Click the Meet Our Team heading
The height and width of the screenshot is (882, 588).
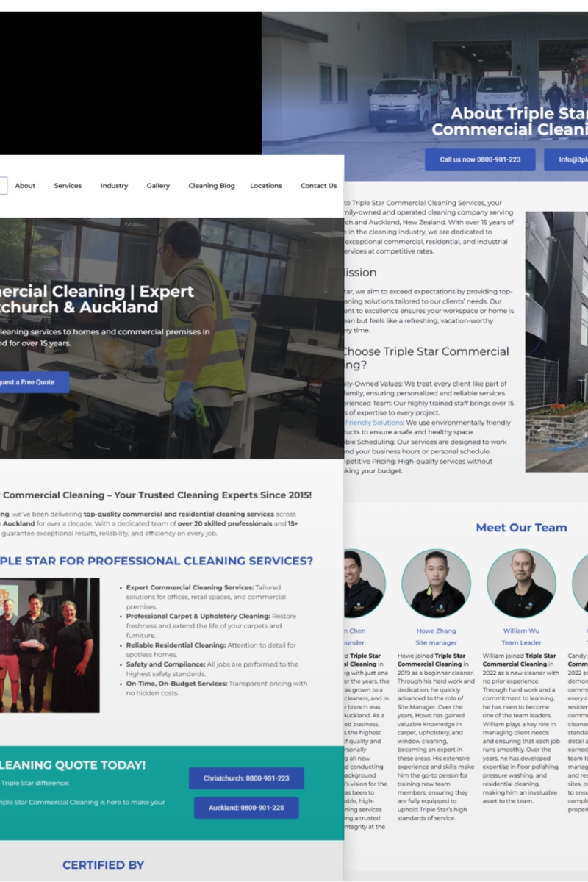pyautogui.click(x=521, y=528)
